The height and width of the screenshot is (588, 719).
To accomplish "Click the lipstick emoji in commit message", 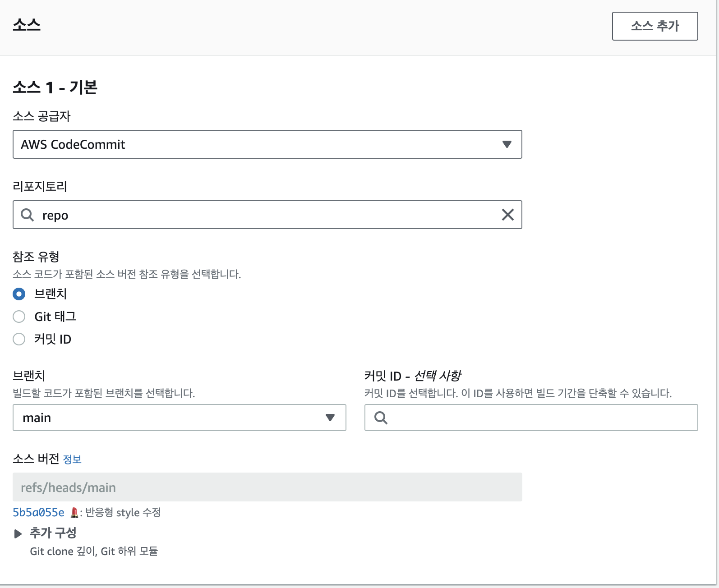I will coord(74,513).
